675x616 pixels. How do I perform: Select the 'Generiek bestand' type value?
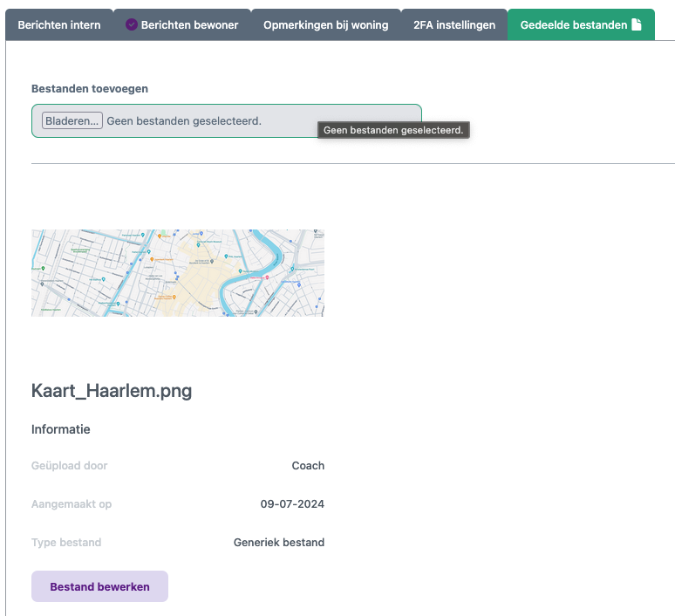279,543
